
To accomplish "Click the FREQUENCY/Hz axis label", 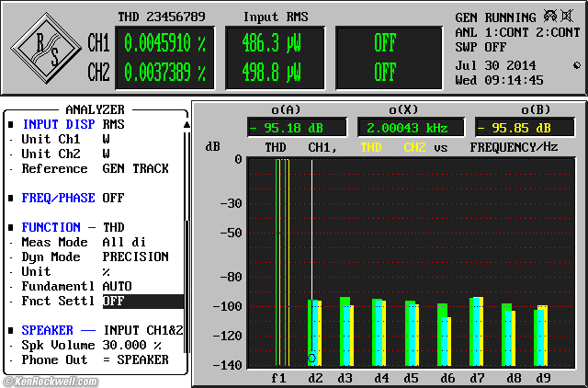I will (x=514, y=147).
